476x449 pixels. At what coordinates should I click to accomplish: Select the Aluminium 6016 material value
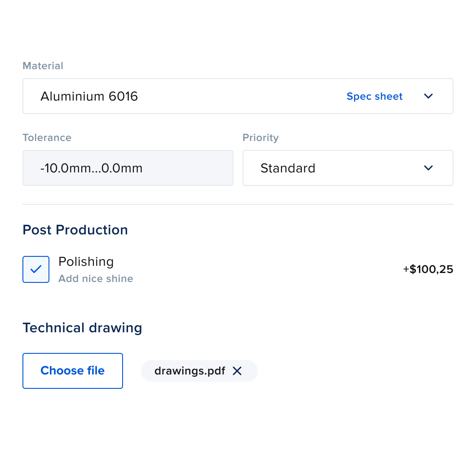pos(89,96)
